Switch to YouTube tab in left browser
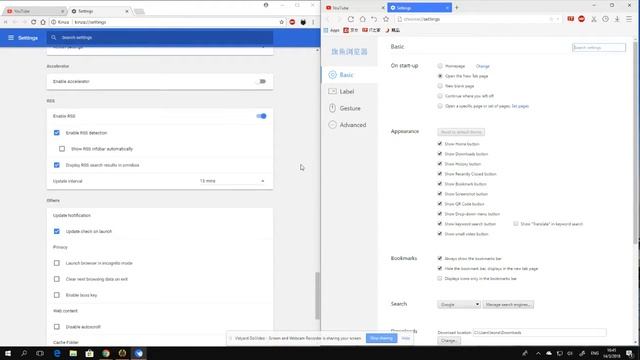 34,11
